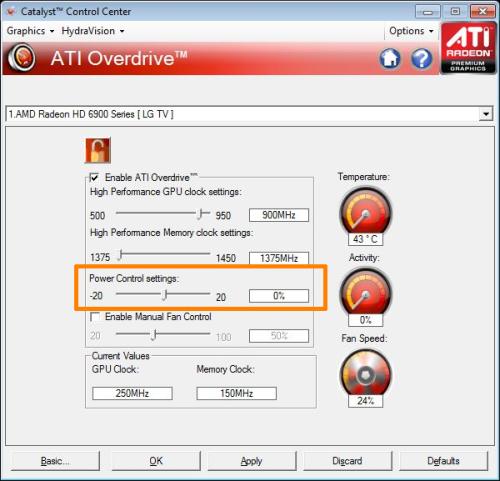Enable Manual Fan Control checkbox
Viewport: 500px width, 481px height.
point(95,317)
